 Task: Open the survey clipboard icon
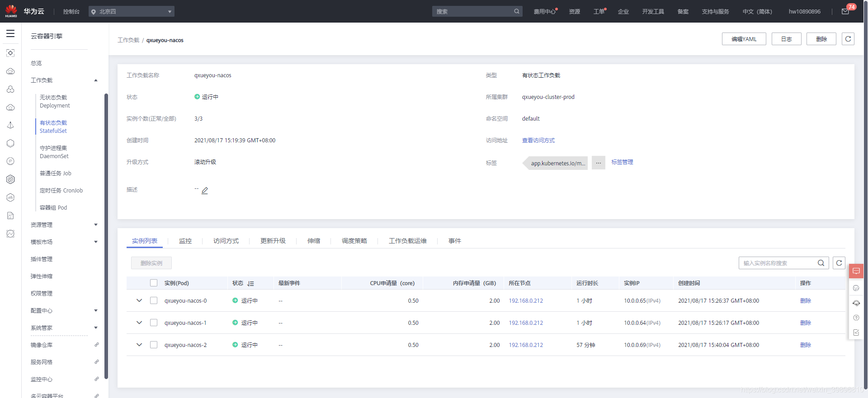pos(856,332)
